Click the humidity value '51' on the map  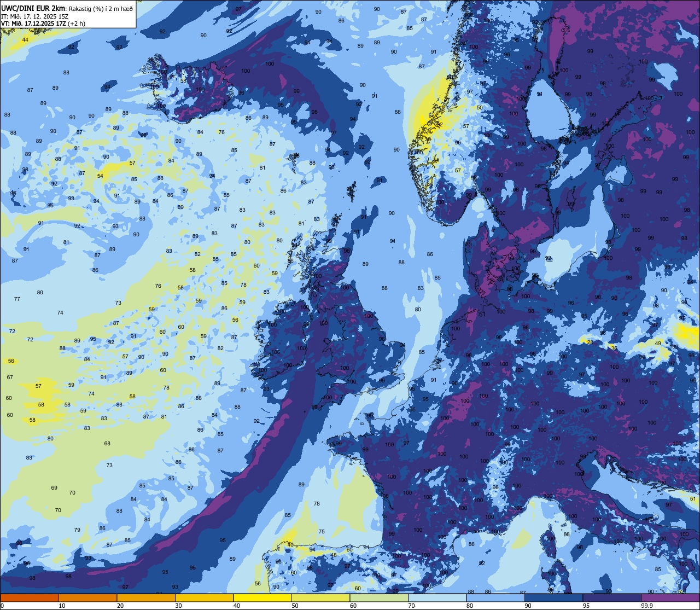point(693,498)
